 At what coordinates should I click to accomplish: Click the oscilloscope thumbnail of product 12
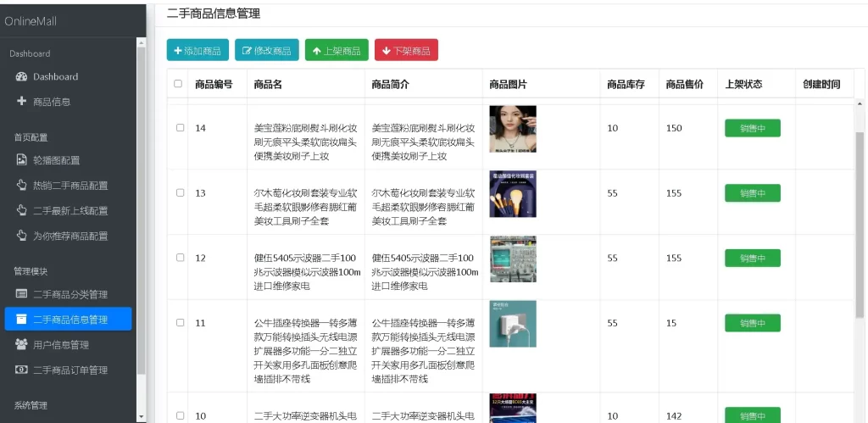(513, 259)
